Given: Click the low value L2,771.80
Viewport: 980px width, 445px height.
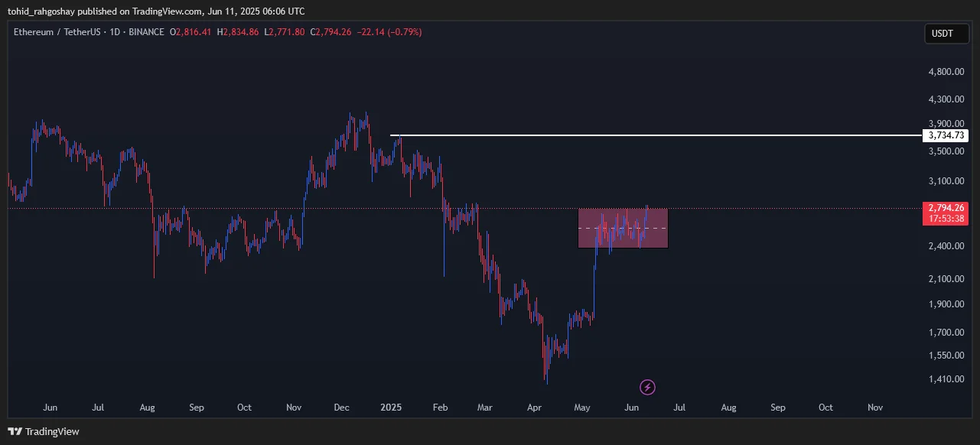Looking at the screenshot, I should point(285,32).
